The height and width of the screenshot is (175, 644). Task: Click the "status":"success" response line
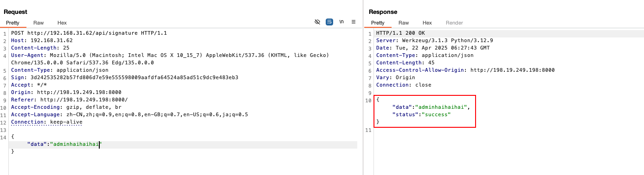point(422,114)
